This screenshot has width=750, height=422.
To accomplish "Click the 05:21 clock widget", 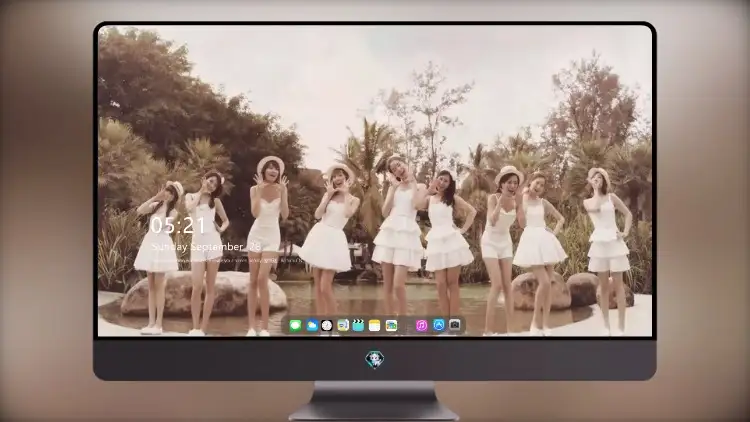I will [177, 225].
